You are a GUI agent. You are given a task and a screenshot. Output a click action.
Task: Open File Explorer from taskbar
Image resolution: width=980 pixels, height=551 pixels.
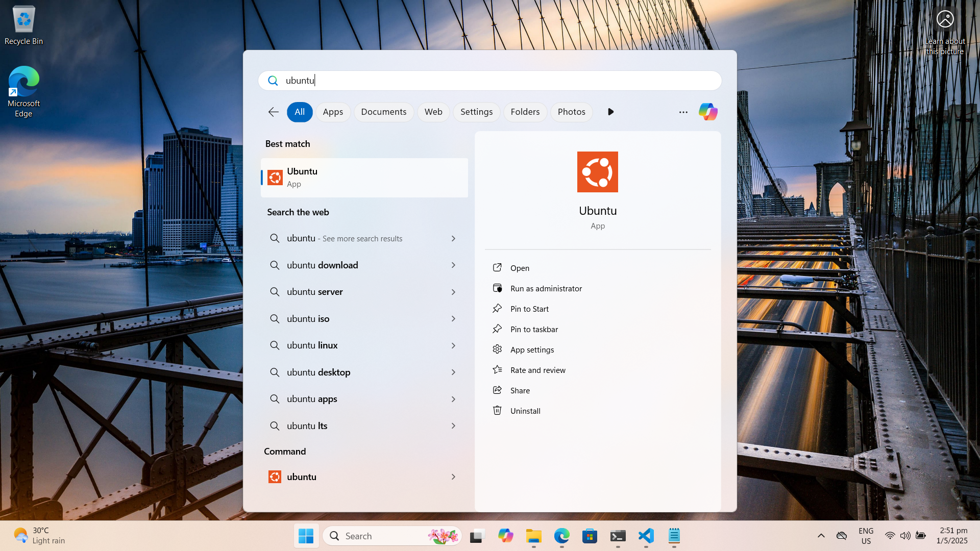click(x=533, y=536)
